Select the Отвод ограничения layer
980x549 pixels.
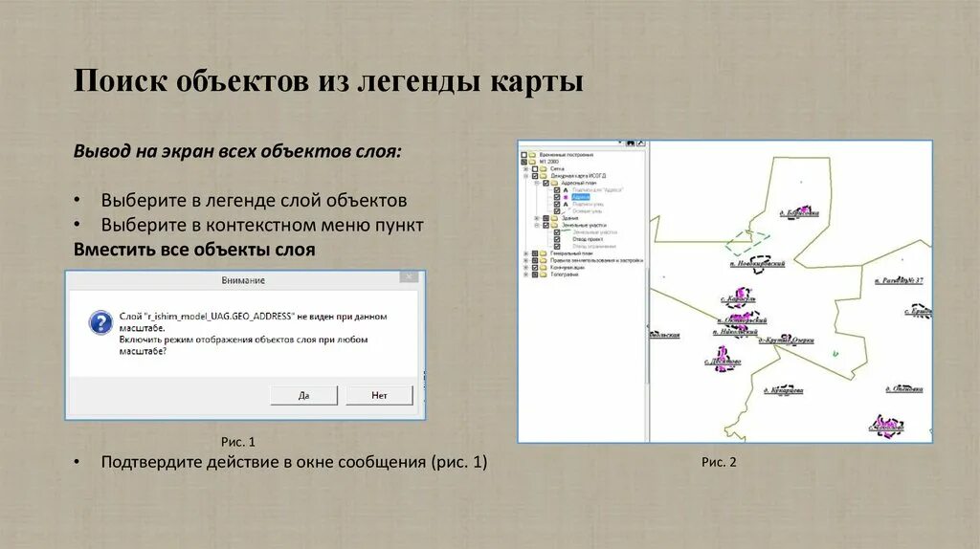point(594,246)
